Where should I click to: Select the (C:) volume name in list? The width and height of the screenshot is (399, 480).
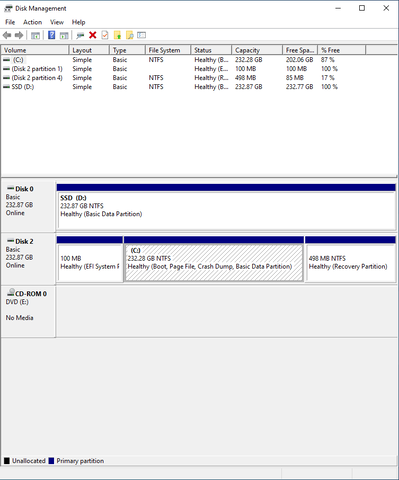point(18,60)
